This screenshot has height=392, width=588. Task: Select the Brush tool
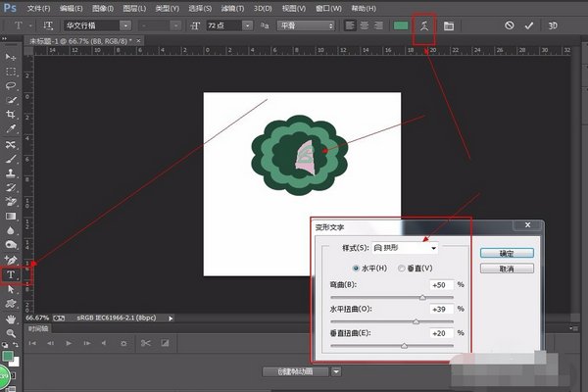coord(11,159)
